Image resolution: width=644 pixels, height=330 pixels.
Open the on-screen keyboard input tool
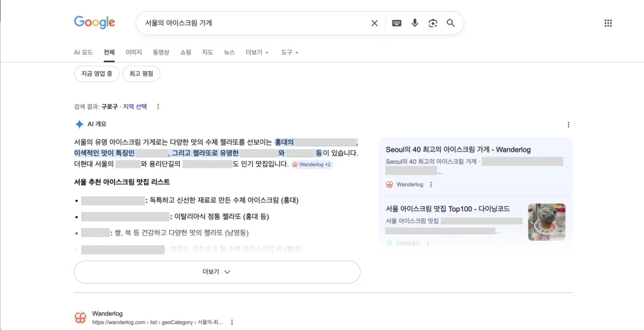pos(397,23)
